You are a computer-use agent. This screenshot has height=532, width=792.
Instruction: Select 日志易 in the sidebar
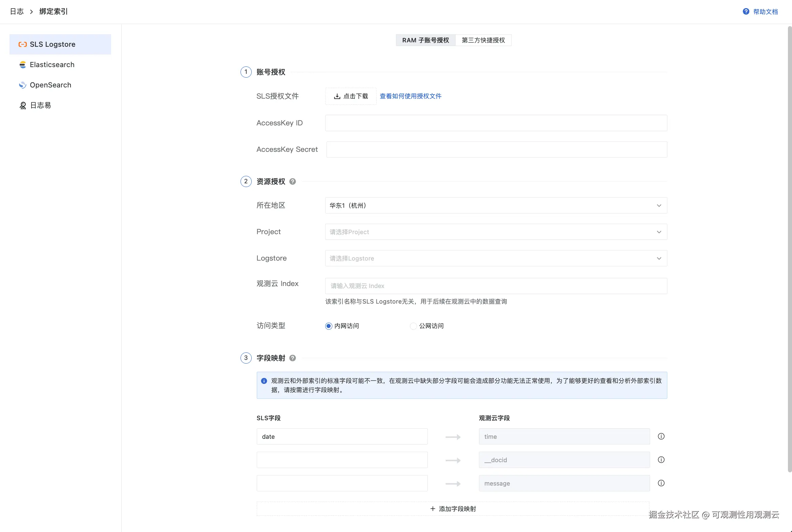[x=40, y=105]
